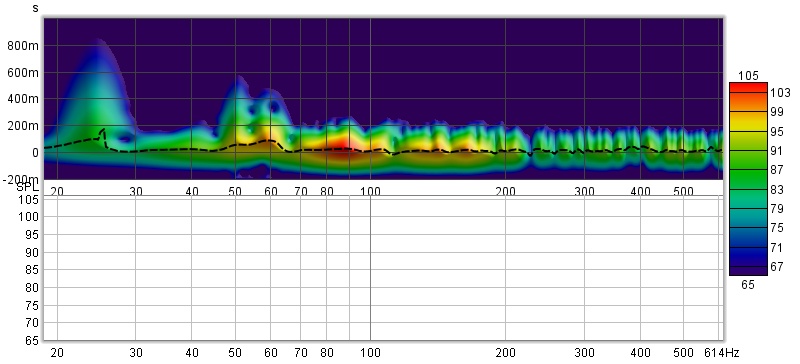Click the '60' label directly under the spectrogram
Screen dimensions: 800x364
[x=270, y=192]
